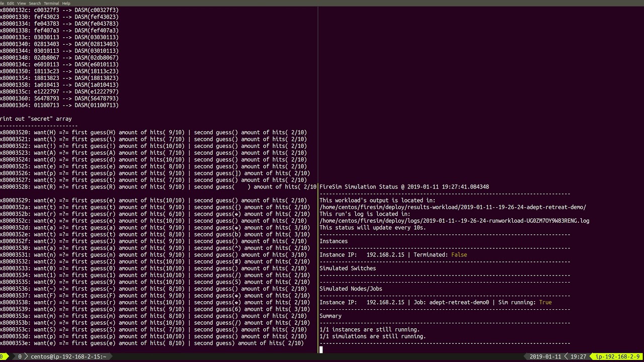Click the x8000352f want(J) output row
This screenshot has width=644, height=362.
(x=153, y=241)
